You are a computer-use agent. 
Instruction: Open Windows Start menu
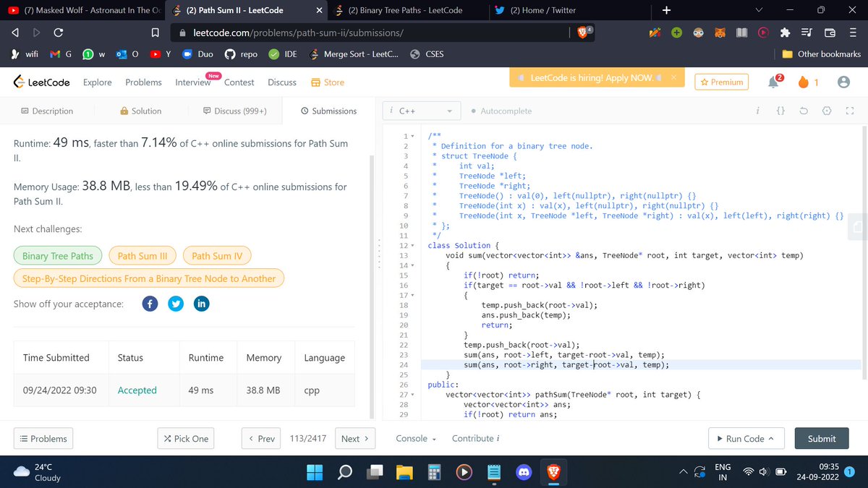coord(315,472)
